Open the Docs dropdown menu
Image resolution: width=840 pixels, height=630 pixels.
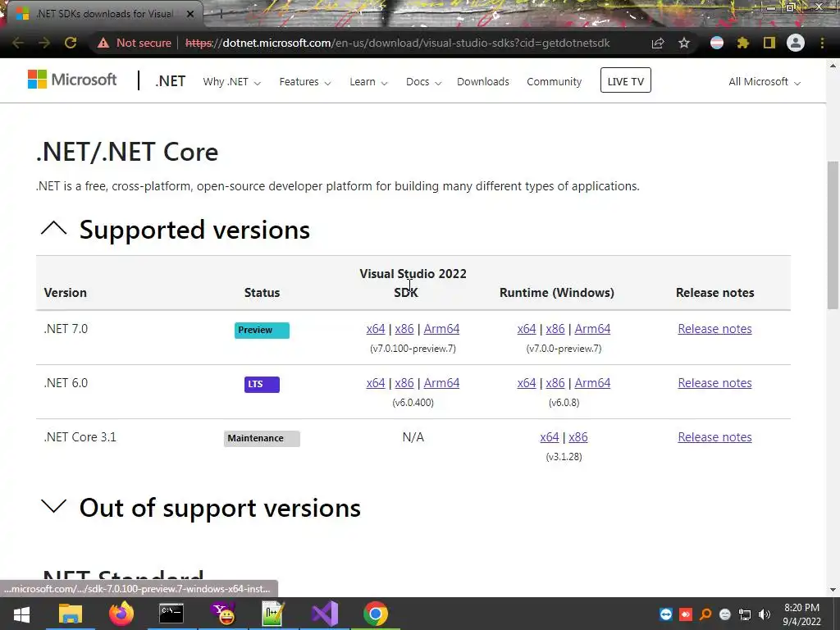[x=423, y=82]
